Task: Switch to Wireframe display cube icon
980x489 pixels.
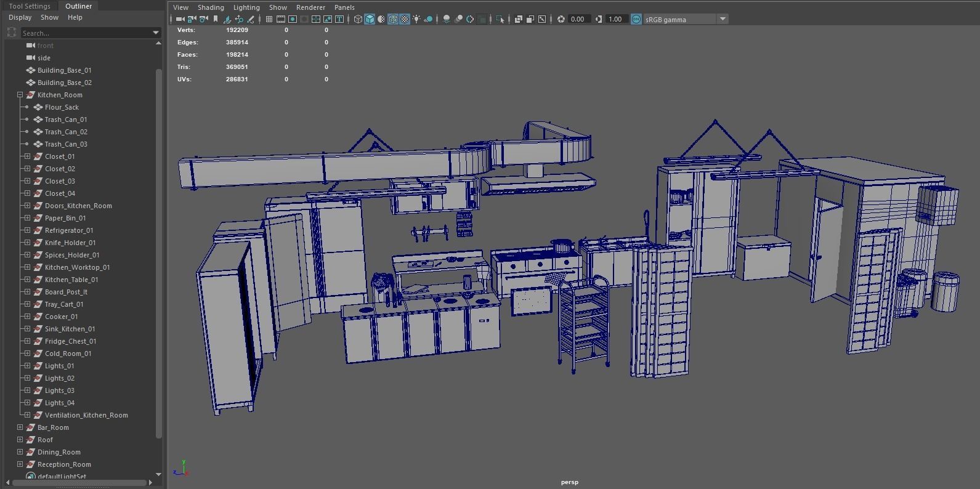Action: [x=358, y=19]
